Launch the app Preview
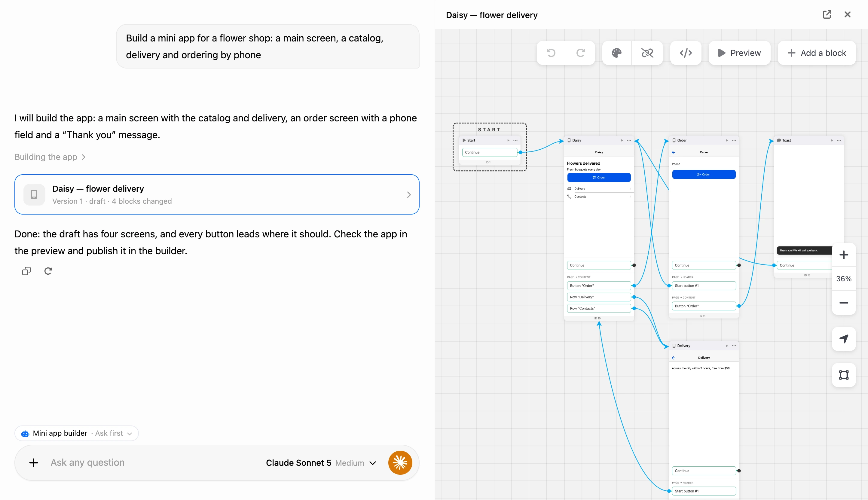 click(x=739, y=53)
